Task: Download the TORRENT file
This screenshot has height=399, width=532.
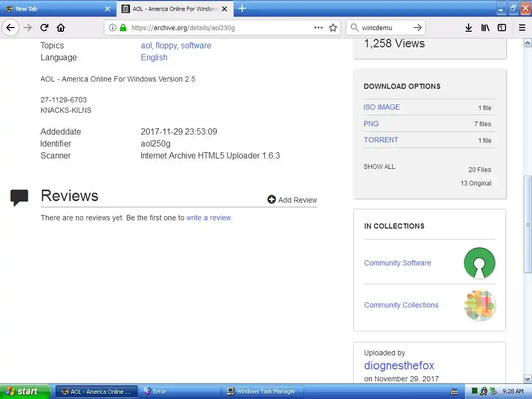Action: (381, 140)
